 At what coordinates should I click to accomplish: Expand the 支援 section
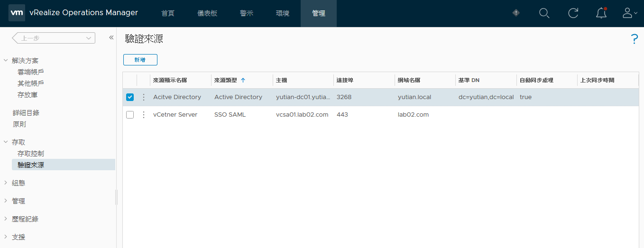[6, 237]
